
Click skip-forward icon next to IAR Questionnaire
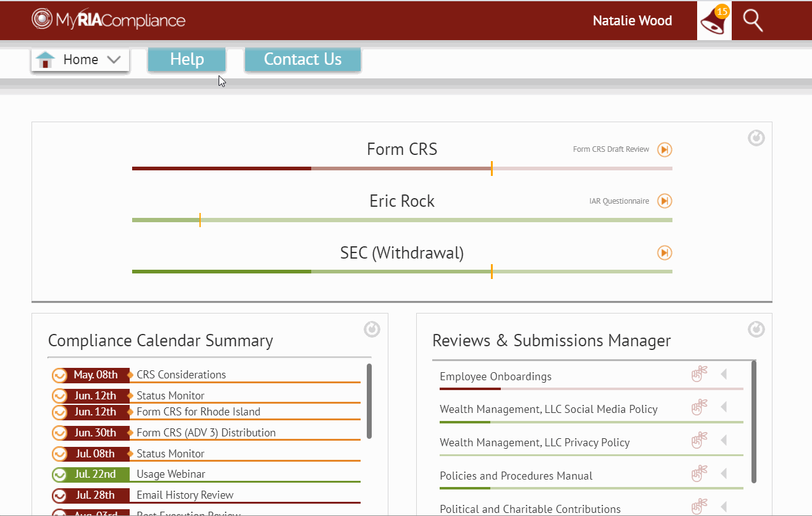(x=664, y=201)
